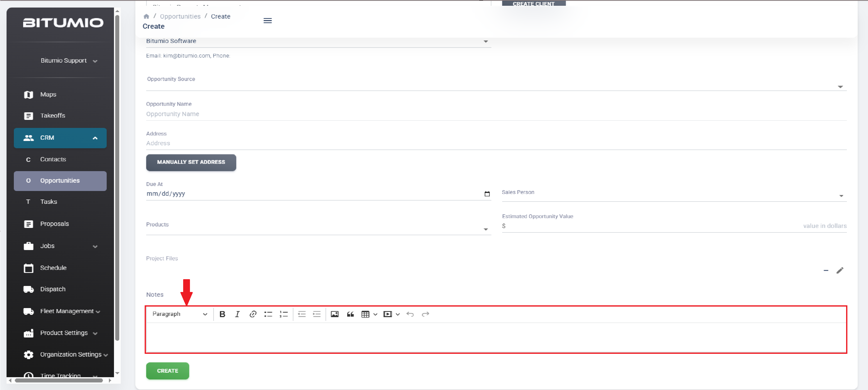Click the sidebar vertical scrollbar

click(117, 177)
